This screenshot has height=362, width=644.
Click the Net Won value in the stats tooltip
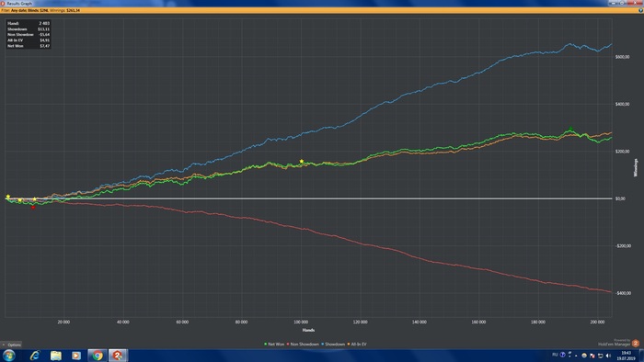[x=44, y=46]
